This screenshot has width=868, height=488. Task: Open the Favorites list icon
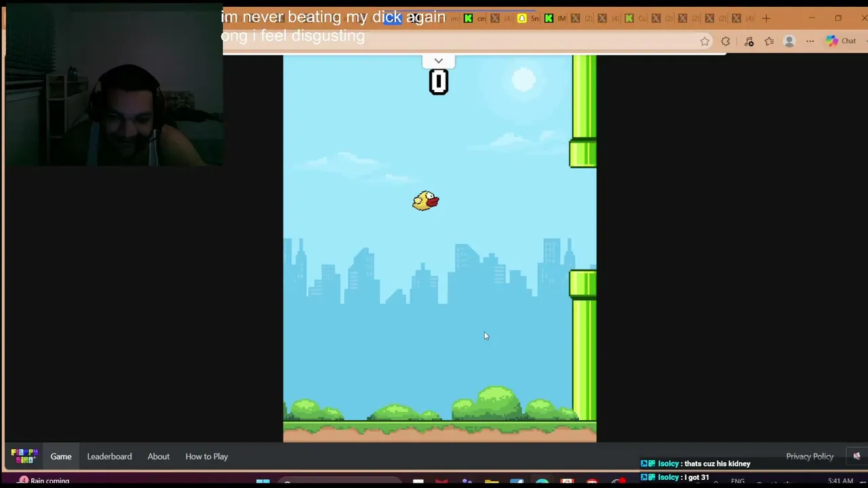[769, 41]
